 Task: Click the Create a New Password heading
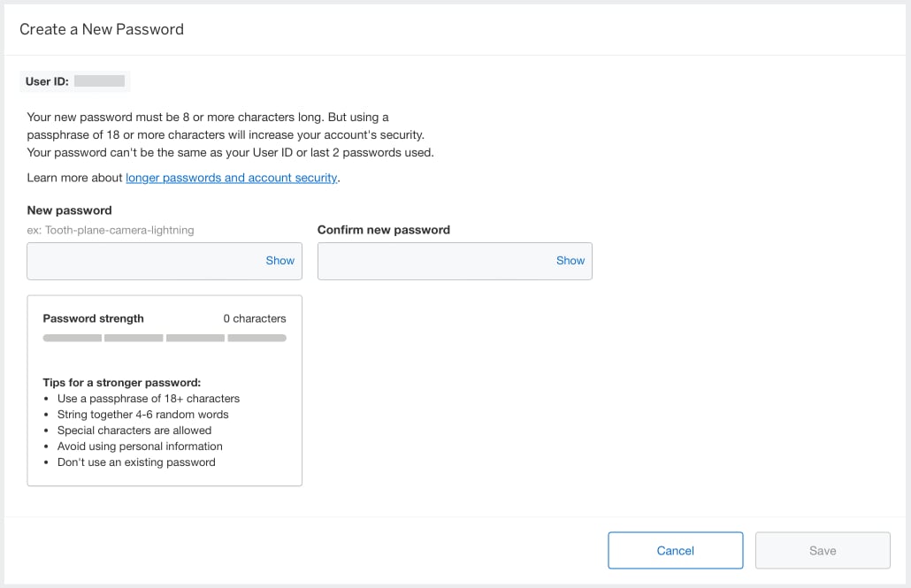tap(102, 29)
